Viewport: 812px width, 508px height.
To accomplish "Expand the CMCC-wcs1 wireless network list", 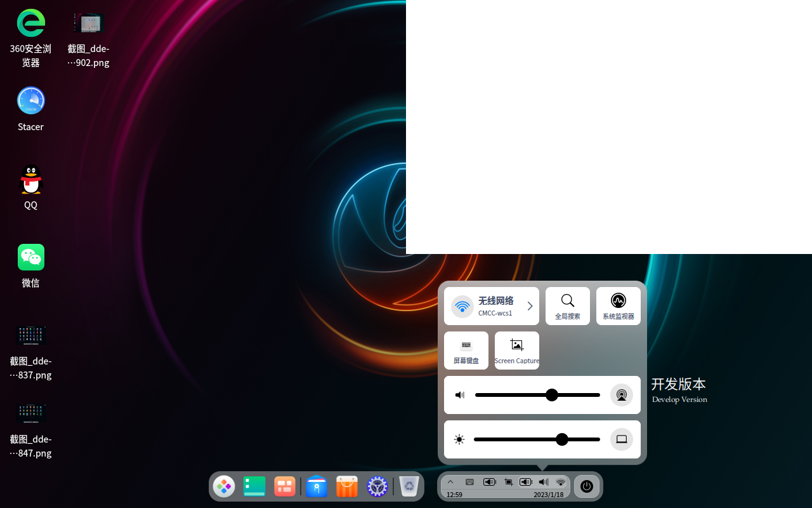I will [x=530, y=305].
